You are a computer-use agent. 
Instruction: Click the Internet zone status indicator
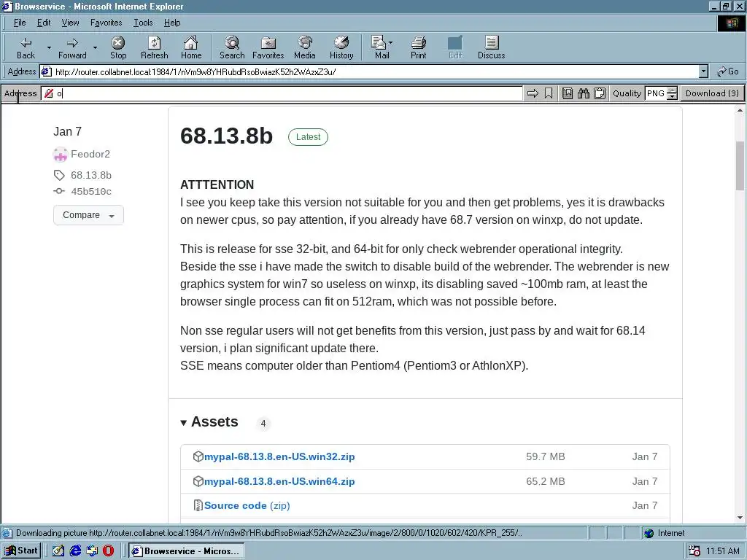[665, 533]
